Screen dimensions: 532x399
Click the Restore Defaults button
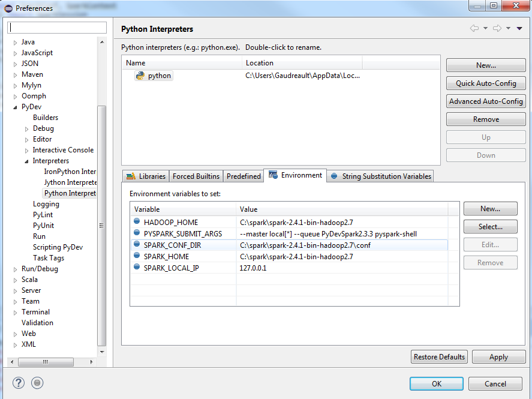point(439,357)
